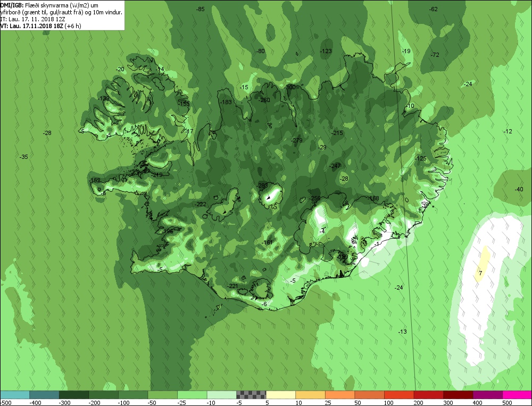
Task: Click the '-500' legend label
Action: coord(6,403)
